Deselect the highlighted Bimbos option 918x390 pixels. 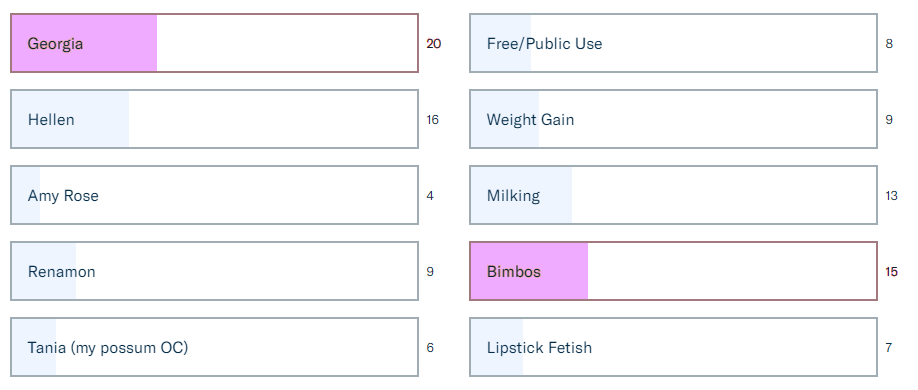point(673,271)
